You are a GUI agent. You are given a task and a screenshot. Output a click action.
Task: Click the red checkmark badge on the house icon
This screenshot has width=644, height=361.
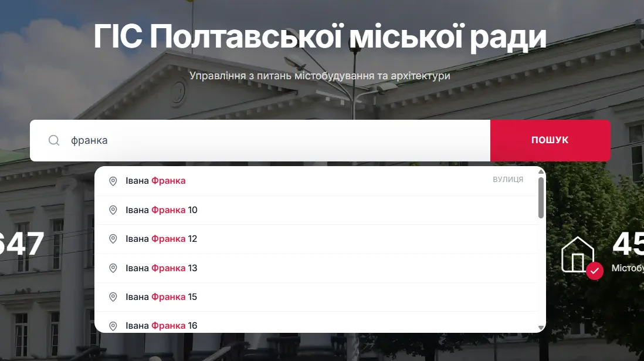596,271
